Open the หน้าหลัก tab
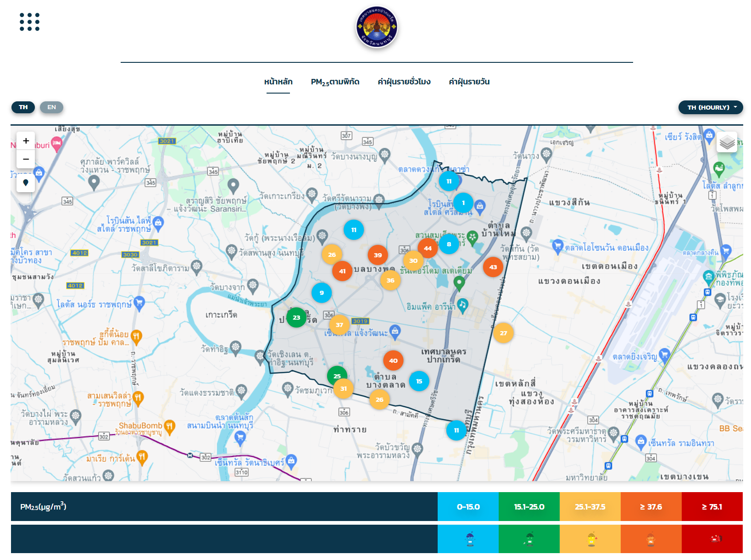 pyautogui.click(x=278, y=82)
